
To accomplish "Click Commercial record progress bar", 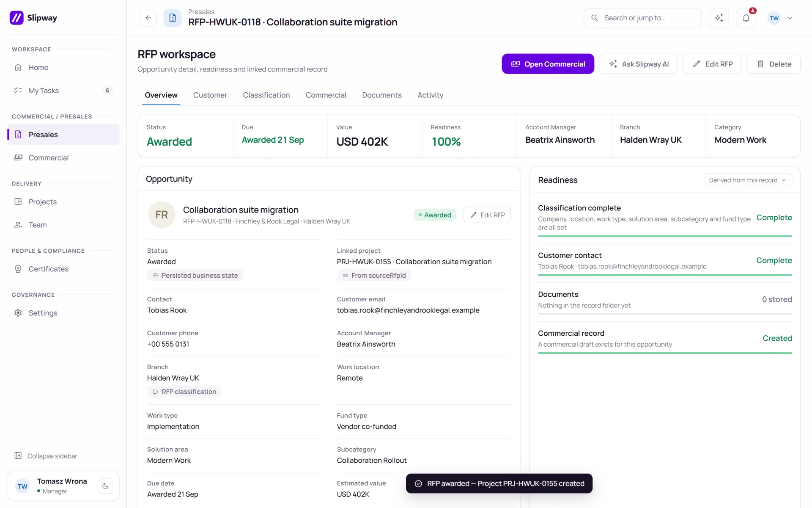I will click(665, 353).
